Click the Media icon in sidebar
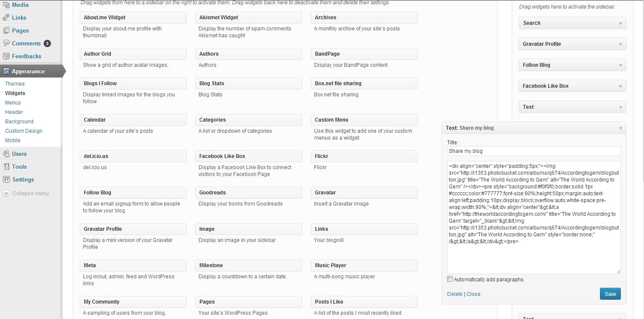 (6, 5)
